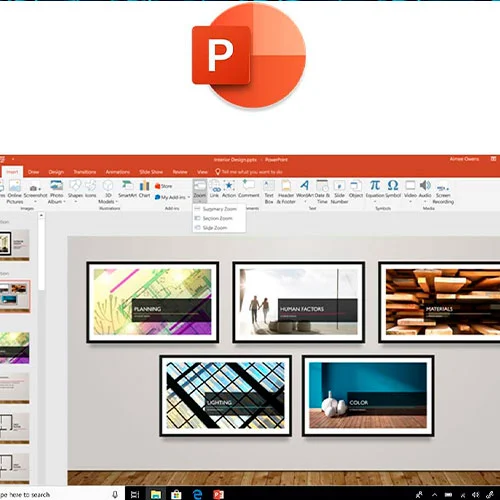Screen dimensions: 500x500
Task: Expand the Photo Album dropdown arrow
Action: 64,202
